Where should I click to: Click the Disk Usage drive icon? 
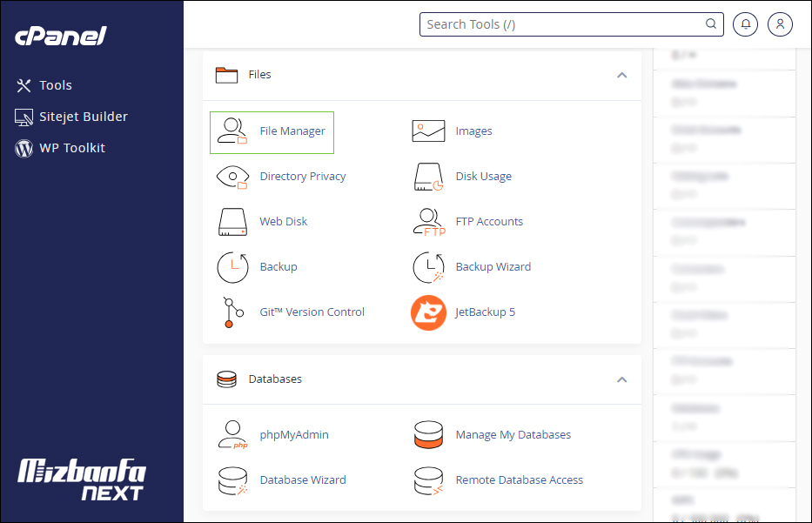click(x=428, y=177)
